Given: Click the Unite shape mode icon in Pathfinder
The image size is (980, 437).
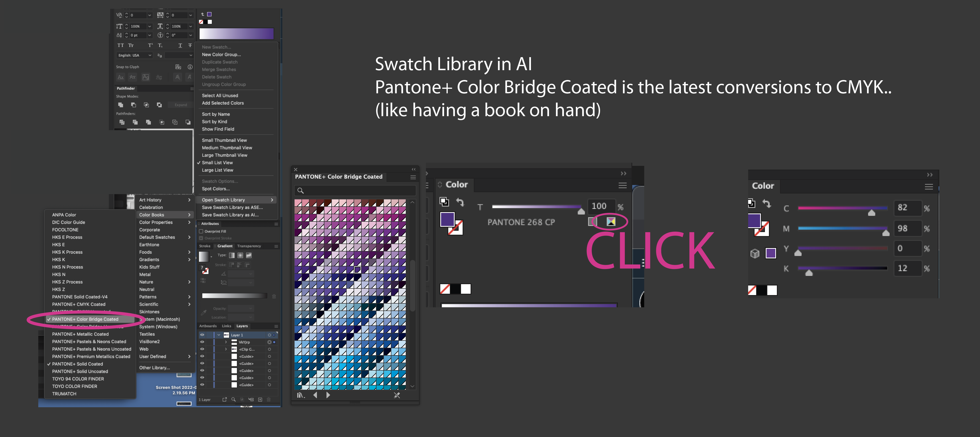Looking at the screenshot, I should pos(121,104).
